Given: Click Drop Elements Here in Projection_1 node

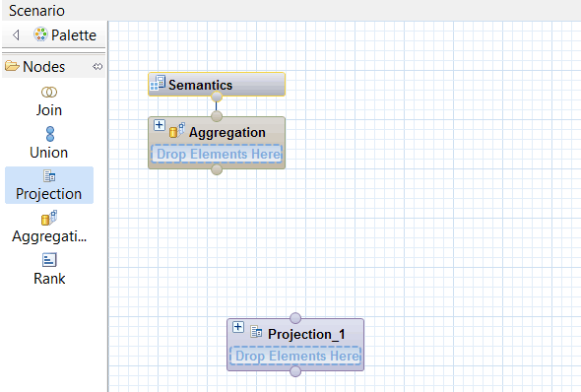Looking at the screenshot, I should tap(295, 356).
